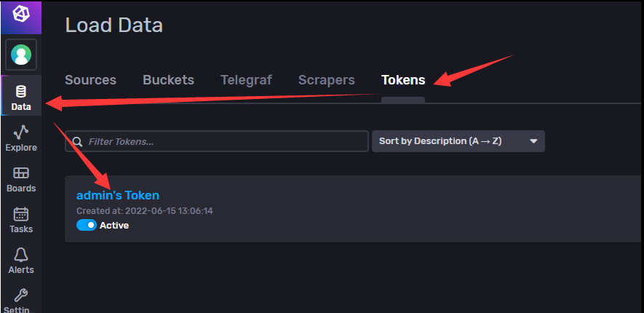Click the admin's Token card row
Viewport: 644px width, 313px height.
click(353, 209)
